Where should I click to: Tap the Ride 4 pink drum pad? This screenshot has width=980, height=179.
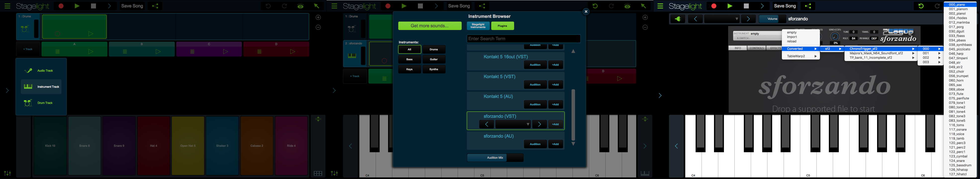click(291, 146)
